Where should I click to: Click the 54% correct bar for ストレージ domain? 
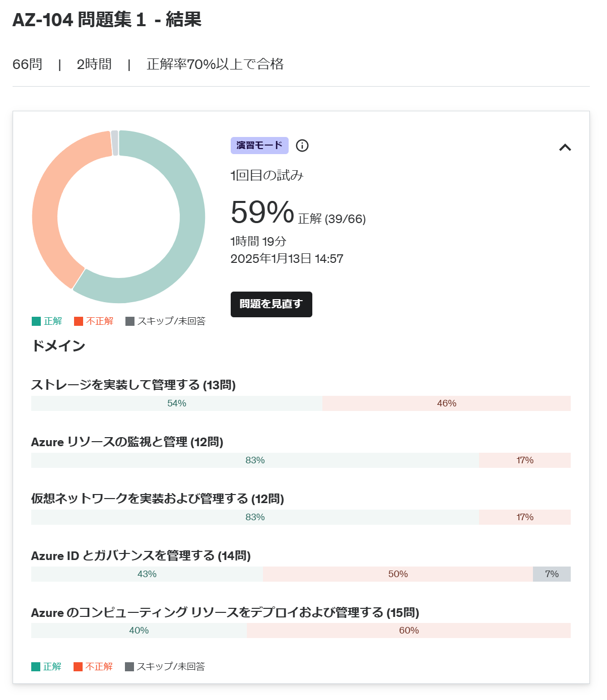point(177,403)
